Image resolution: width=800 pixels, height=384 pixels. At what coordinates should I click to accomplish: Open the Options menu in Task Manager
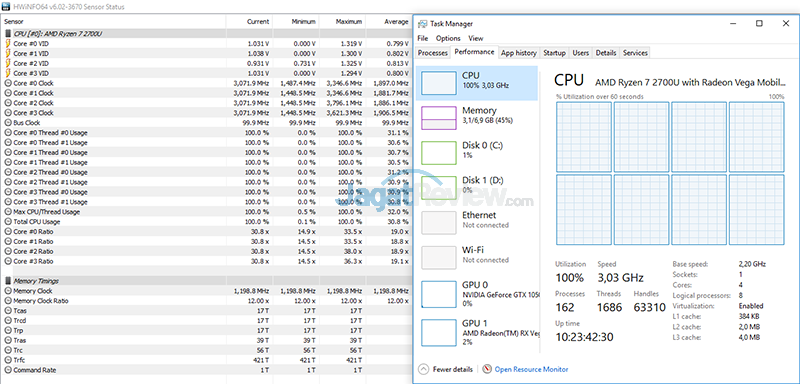[448, 38]
